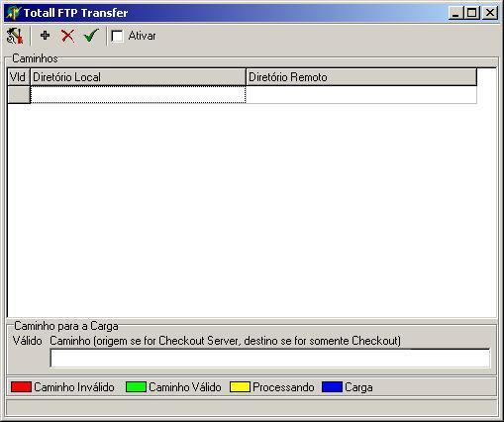
Task: Click the empty Diretório Remoto cell
Action: pos(361,95)
